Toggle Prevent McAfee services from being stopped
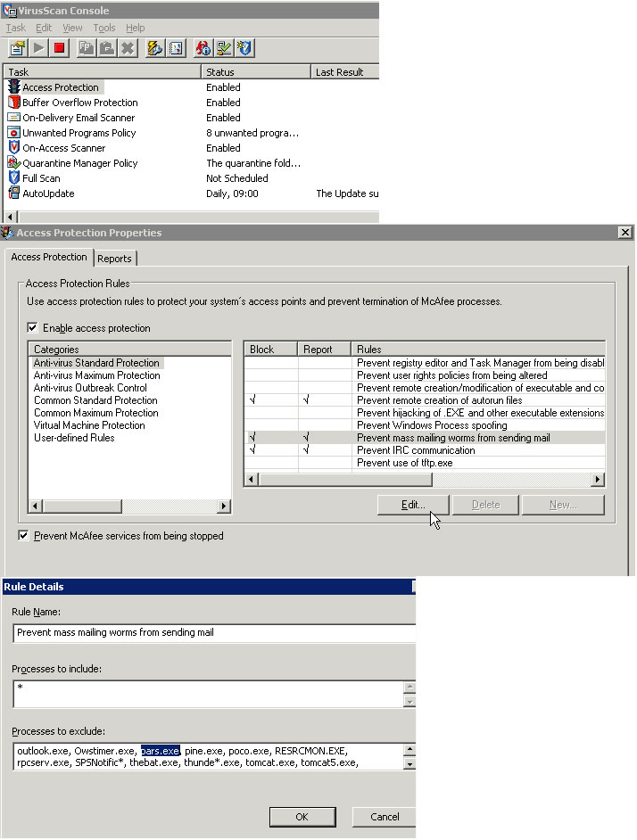The image size is (637, 840). (x=23, y=535)
